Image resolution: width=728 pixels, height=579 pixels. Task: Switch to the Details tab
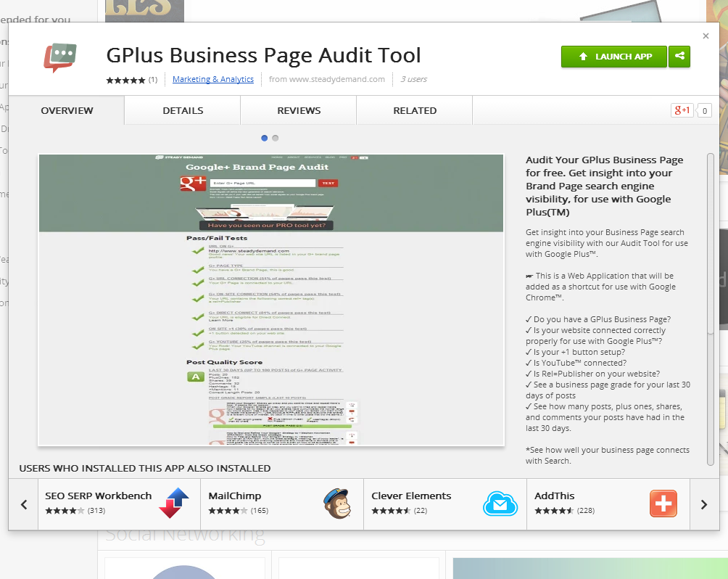pyautogui.click(x=183, y=110)
